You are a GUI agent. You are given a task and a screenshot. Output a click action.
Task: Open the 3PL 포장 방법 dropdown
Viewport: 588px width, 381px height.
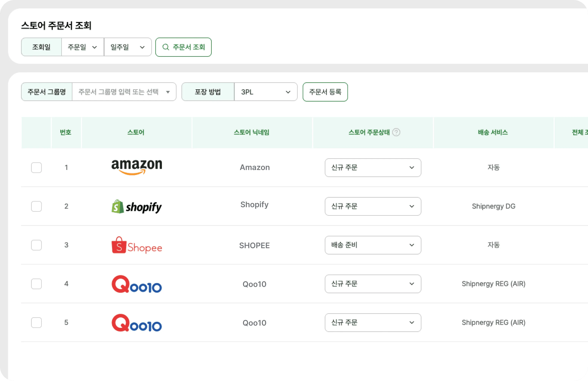266,92
